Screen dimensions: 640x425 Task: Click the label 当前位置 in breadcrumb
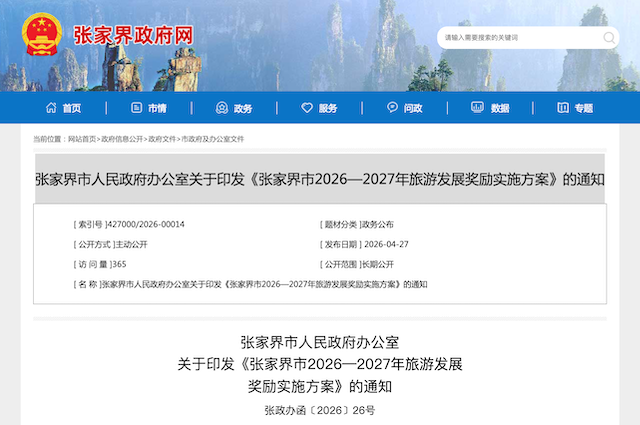coord(47,139)
